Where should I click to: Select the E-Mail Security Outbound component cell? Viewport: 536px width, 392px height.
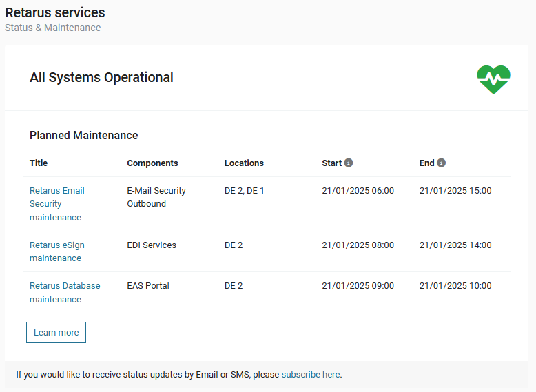pos(156,197)
